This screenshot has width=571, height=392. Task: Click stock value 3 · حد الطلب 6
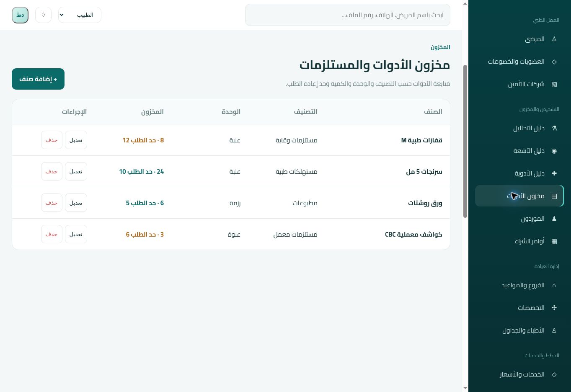tap(145, 235)
